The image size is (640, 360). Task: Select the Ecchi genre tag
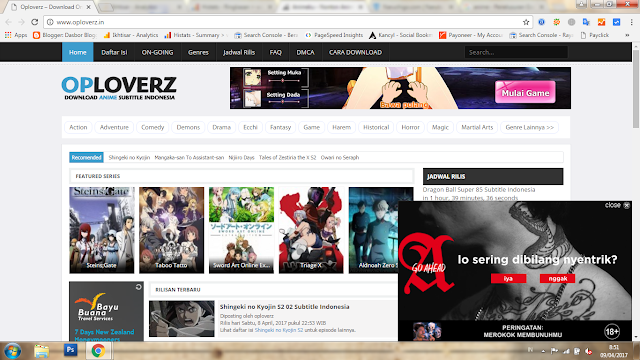251,127
